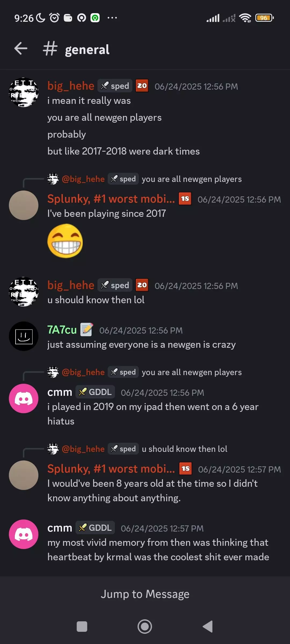Tap the notepad badge next to 7A7cu
The height and width of the screenshot is (644, 290).
click(87, 330)
